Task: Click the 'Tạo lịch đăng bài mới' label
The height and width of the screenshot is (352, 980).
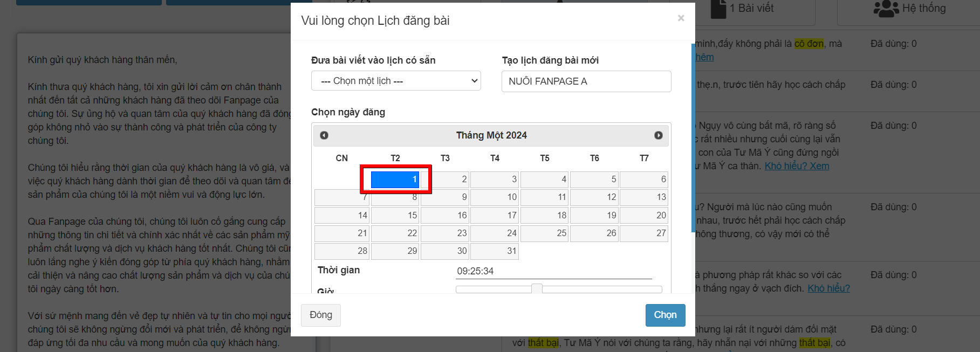Action: [x=550, y=60]
